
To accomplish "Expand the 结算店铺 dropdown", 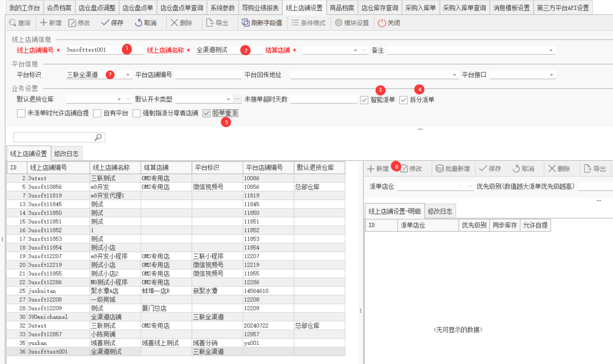I will click(x=355, y=50).
